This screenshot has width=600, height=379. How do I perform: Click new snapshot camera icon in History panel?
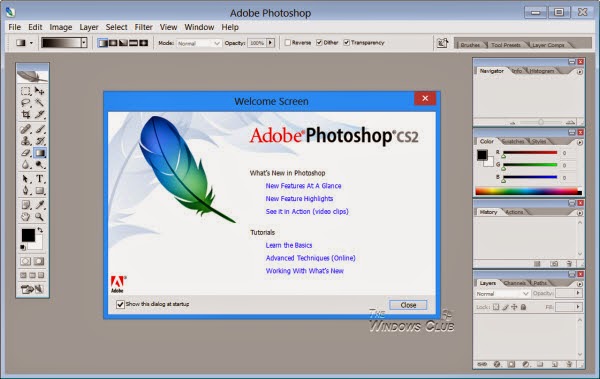pos(554,264)
